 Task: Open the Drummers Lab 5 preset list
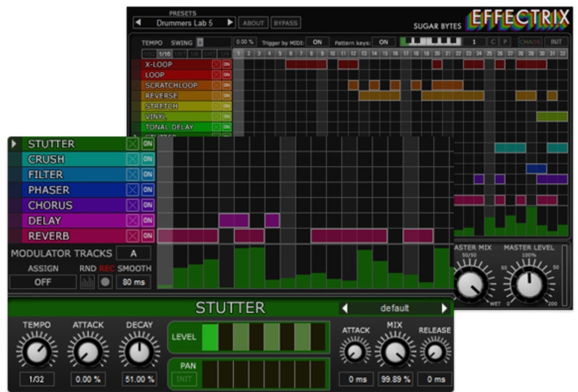185,23
